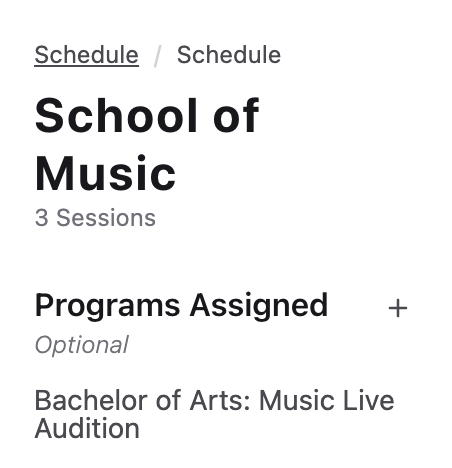This screenshot has width=452, height=468.
Task: Open the underlined Schedule breadcrumb link
Action: pos(87,55)
